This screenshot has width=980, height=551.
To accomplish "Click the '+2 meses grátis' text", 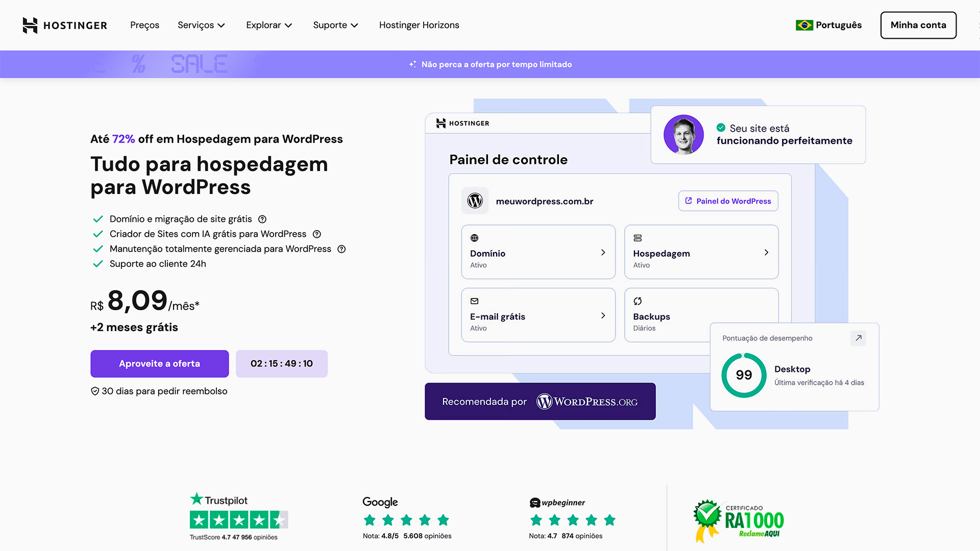I will click(x=134, y=328).
